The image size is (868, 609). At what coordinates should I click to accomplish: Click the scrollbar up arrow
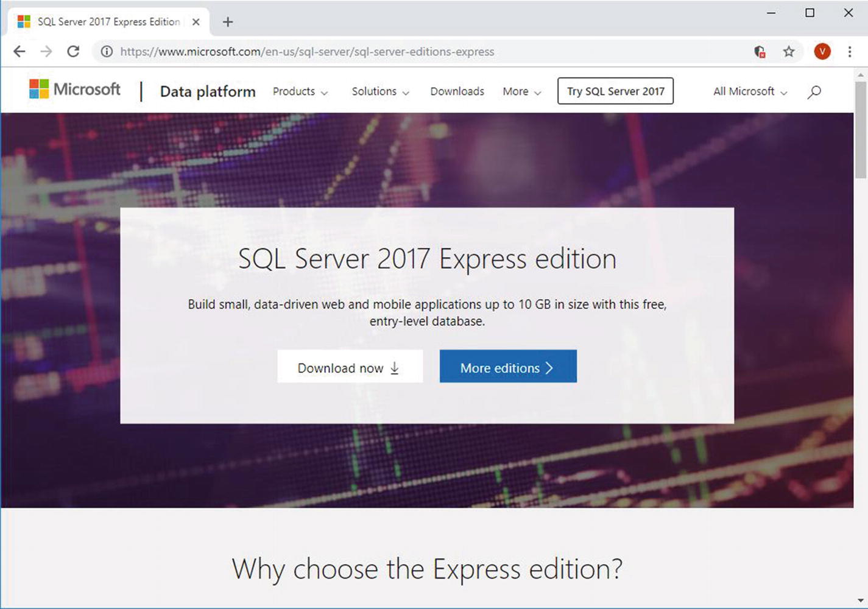tap(861, 74)
